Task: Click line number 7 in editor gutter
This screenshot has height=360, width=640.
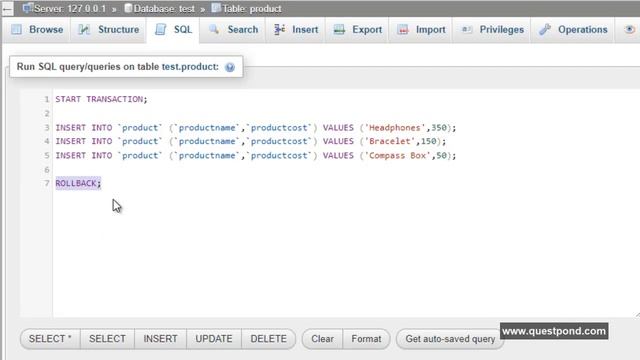Action: (x=47, y=183)
